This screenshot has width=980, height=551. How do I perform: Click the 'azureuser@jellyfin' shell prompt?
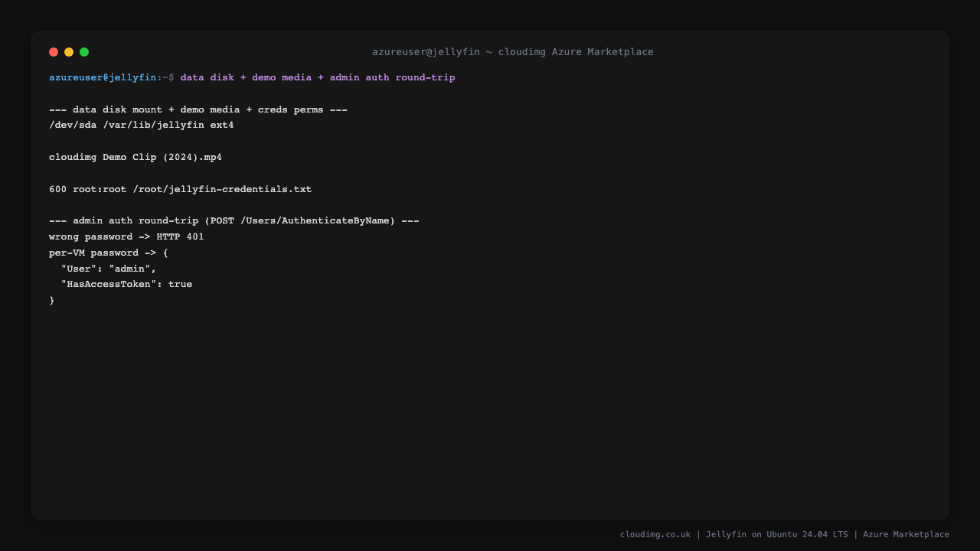coord(103,77)
